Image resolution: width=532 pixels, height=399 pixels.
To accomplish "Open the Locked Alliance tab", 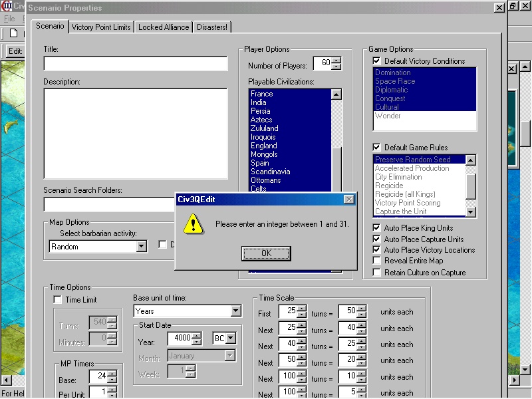I will pyautogui.click(x=164, y=27).
